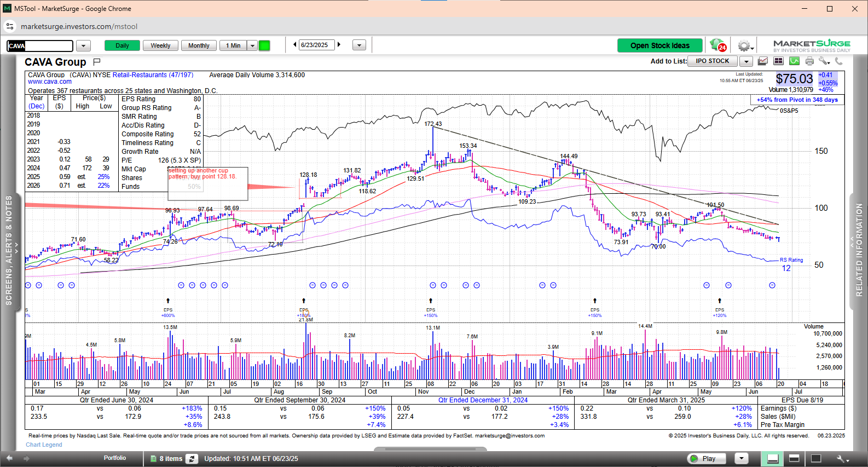
Task: Start Play slideshow of list
Action: 707,458
